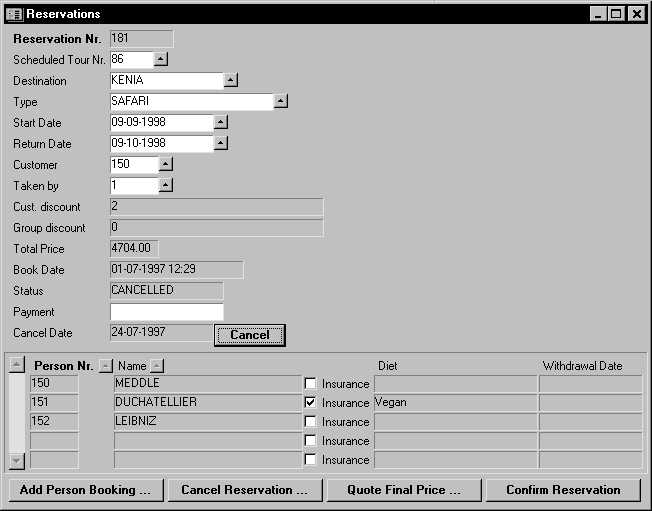The height and width of the screenshot is (511, 652).
Task: Click the Group discount value 0
Action: (x=217, y=227)
